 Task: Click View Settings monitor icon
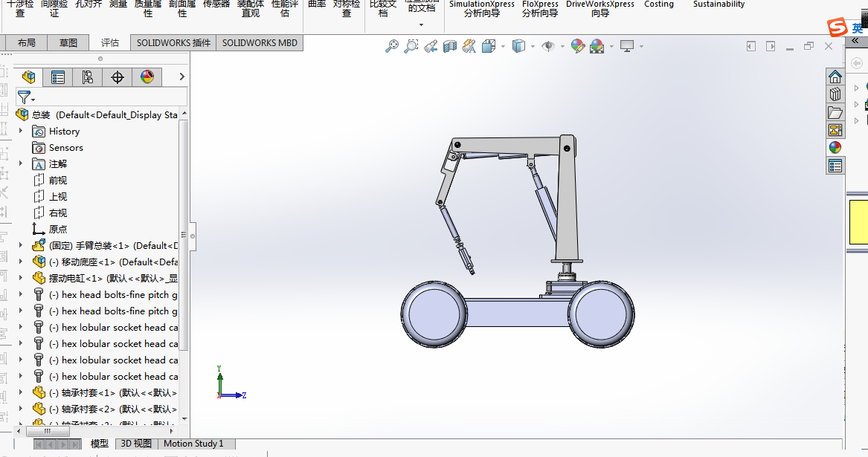pyautogui.click(x=627, y=47)
